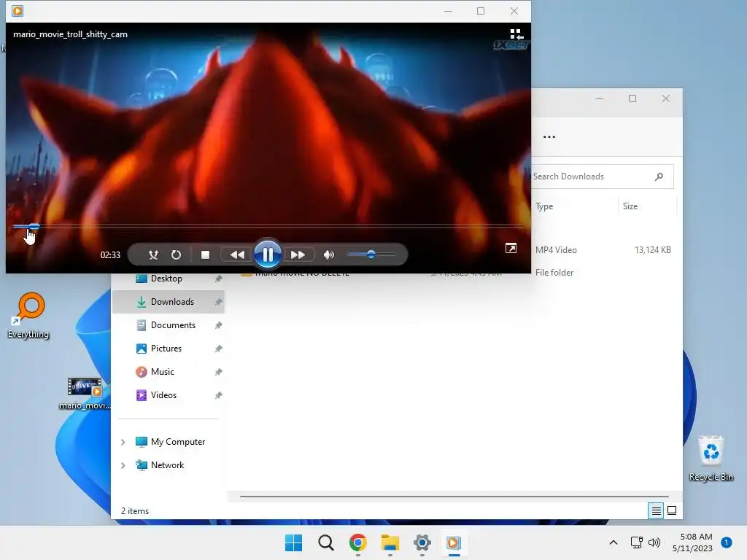
Task: Click the 13,124 KB size cell
Action: pos(652,250)
